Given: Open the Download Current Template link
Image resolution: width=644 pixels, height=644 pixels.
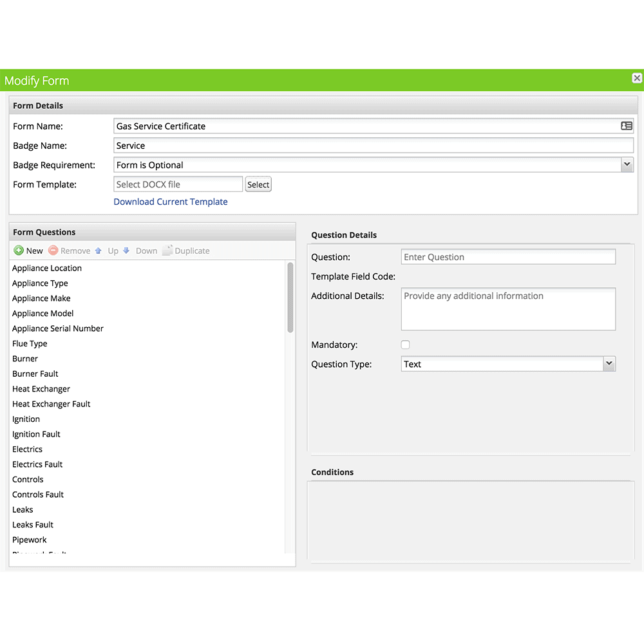Looking at the screenshot, I should 171,202.
